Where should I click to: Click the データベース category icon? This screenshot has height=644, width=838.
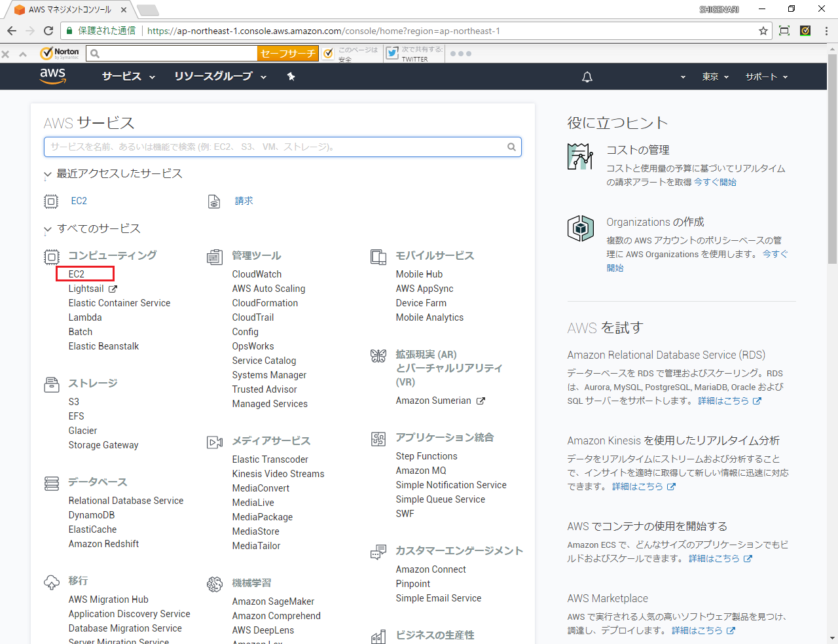tap(51, 483)
